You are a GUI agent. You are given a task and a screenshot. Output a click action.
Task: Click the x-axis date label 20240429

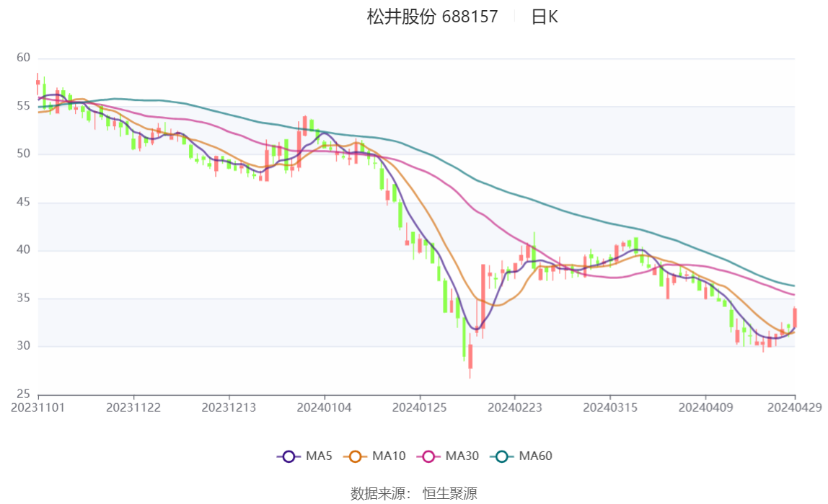tap(795, 407)
